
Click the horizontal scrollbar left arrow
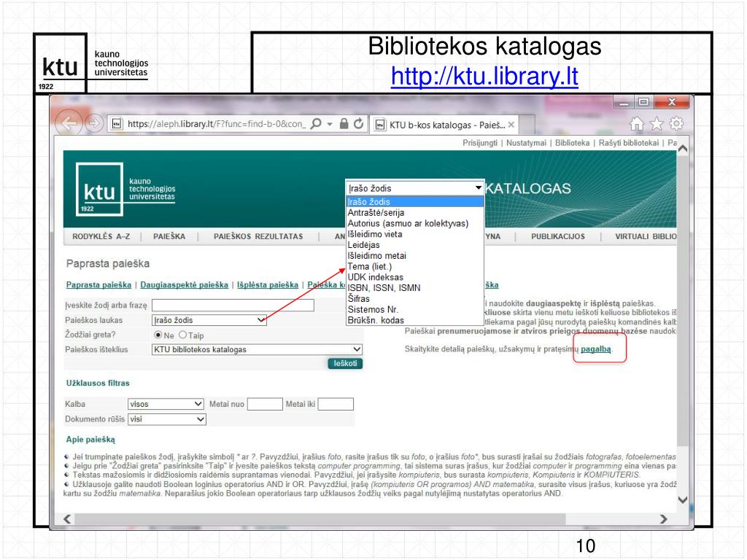[67, 519]
